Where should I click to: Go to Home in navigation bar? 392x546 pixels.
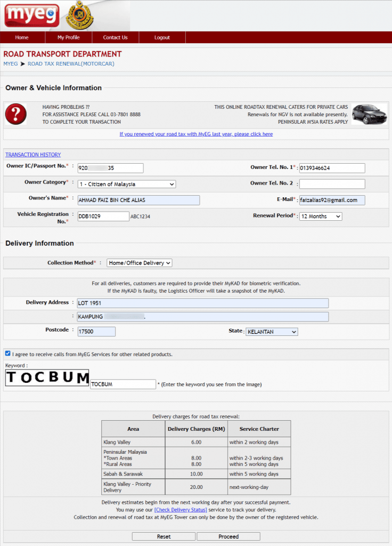click(x=22, y=37)
